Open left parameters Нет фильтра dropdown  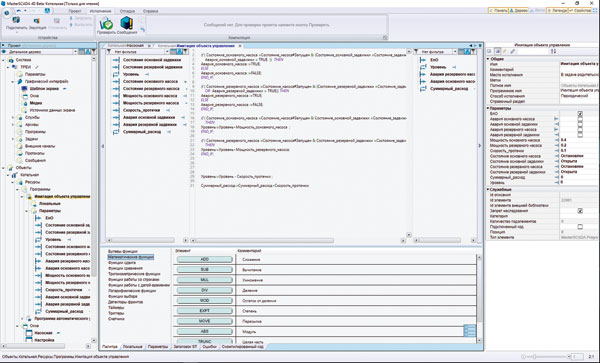pyautogui.click(x=167, y=52)
